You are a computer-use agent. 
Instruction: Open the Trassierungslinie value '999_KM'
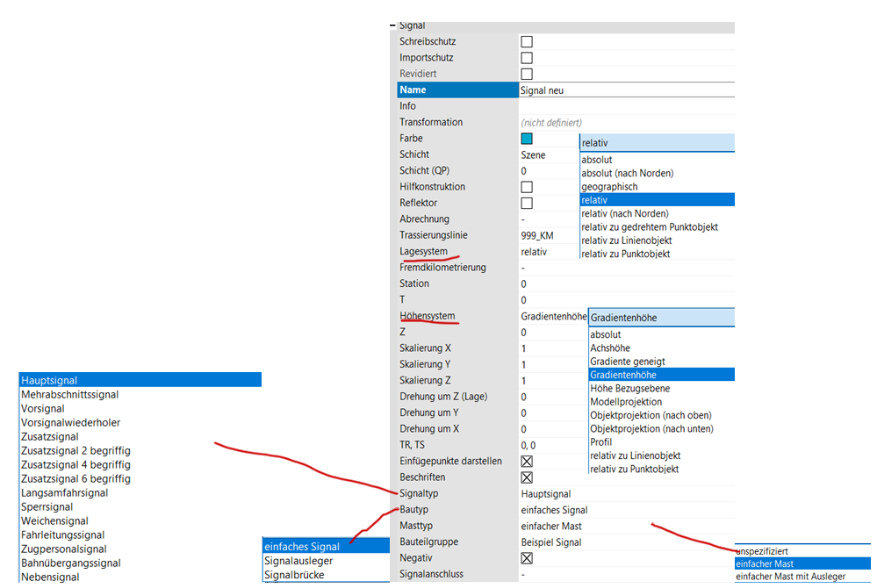[536, 235]
